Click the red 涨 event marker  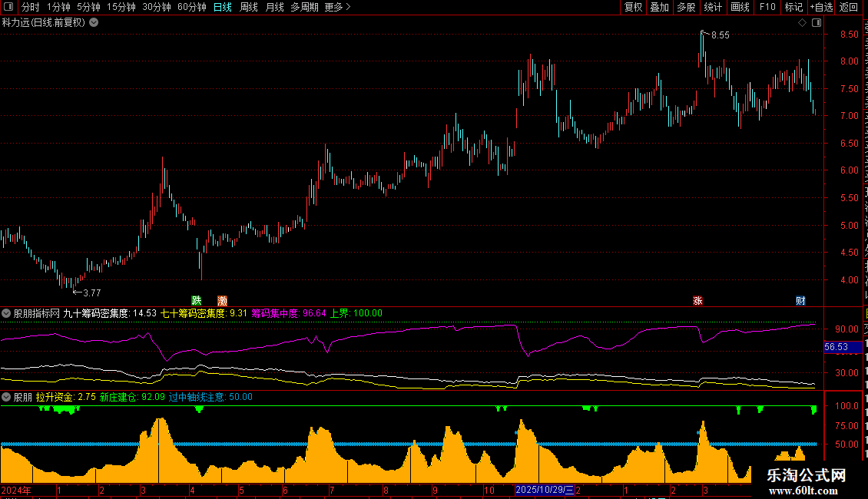coord(697,300)
